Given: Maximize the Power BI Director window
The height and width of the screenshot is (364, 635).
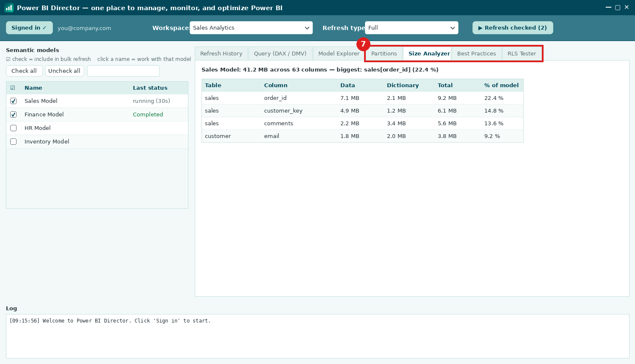Looking at the screenshot, I should point(618,7).
